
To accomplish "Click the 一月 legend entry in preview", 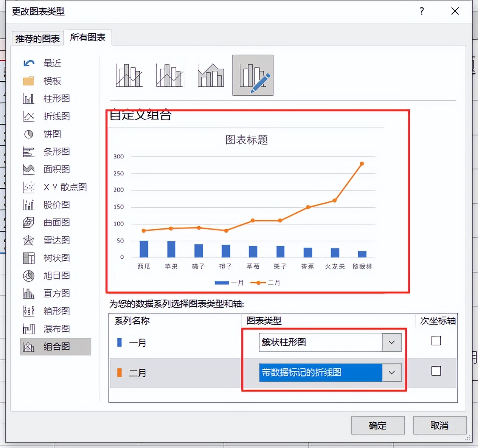I will point(229,283).
